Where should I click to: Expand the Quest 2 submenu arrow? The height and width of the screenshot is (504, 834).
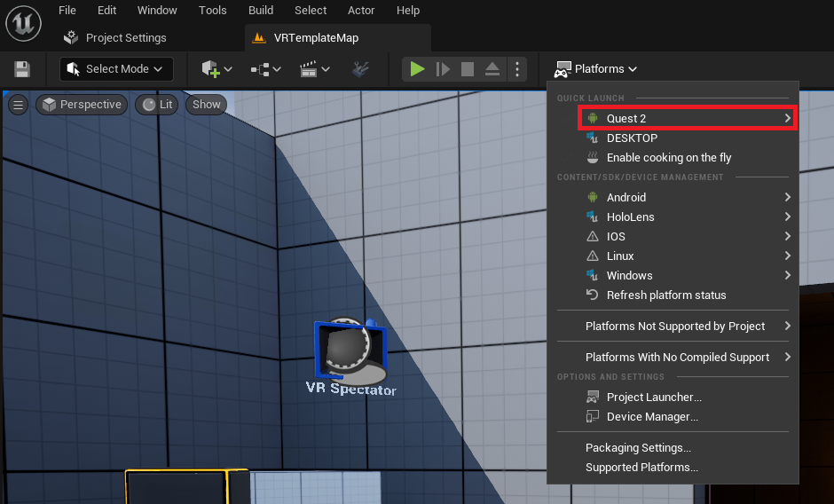(788, 118)
